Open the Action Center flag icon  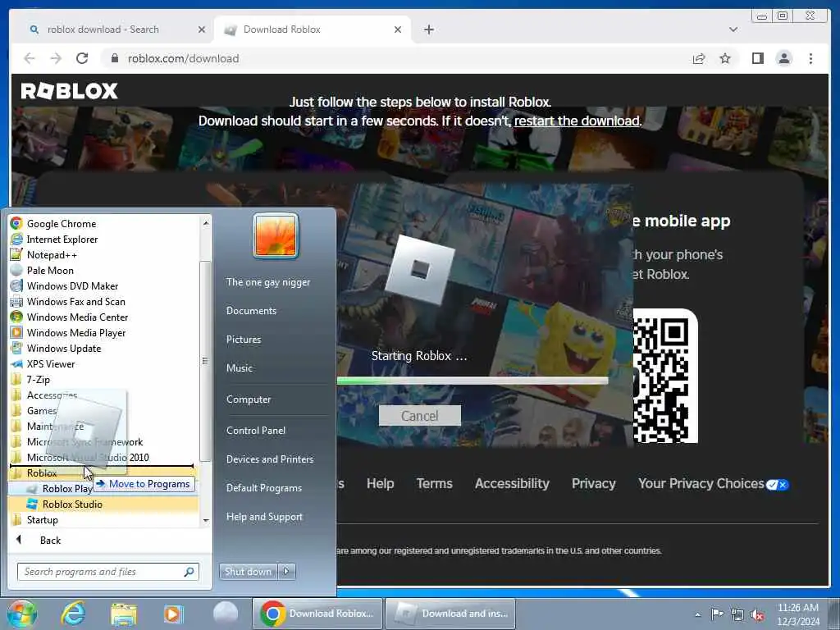[716, 614]
